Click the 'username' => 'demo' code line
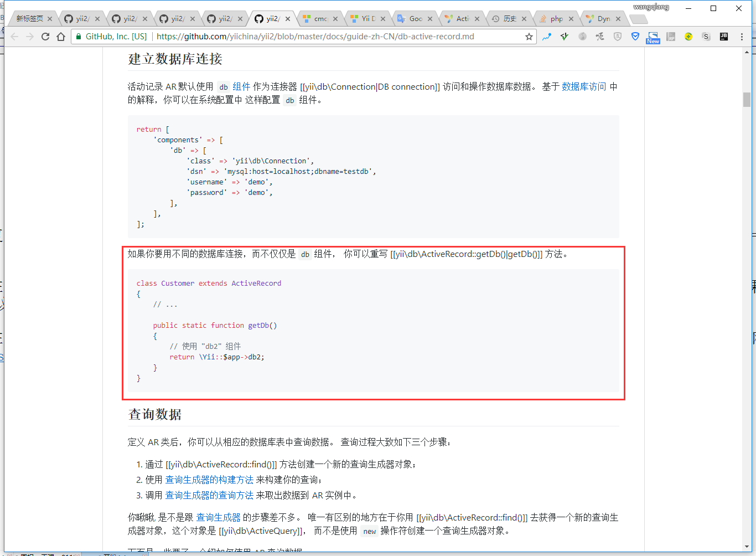This screenshot has width=756, height=556. click(x=230, y=182)
